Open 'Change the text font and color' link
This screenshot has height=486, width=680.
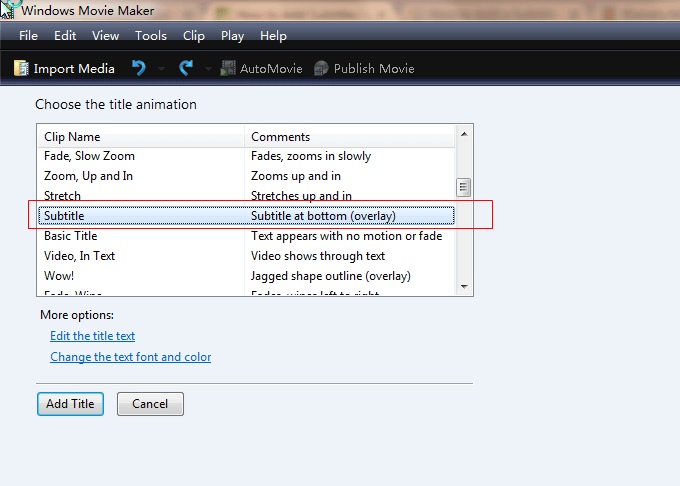point(130,357)
